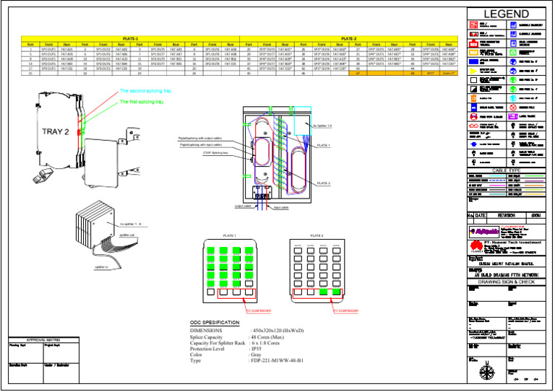
Task: Click TO SUBFEEDER under the PLATE 2 diagram
Action: [346, 311]
